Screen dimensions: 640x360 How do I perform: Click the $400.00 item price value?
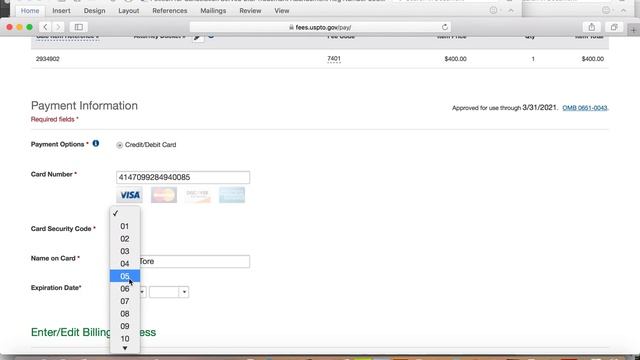456,59
